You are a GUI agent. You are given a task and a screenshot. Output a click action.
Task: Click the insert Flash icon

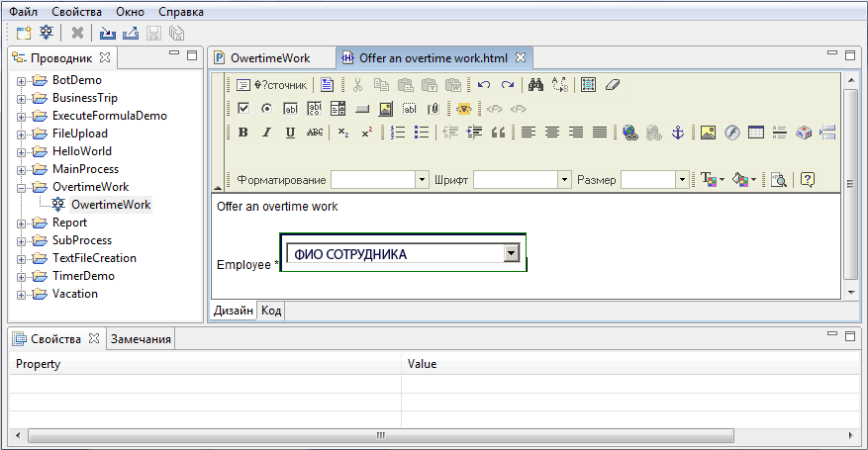pos(731,133)
